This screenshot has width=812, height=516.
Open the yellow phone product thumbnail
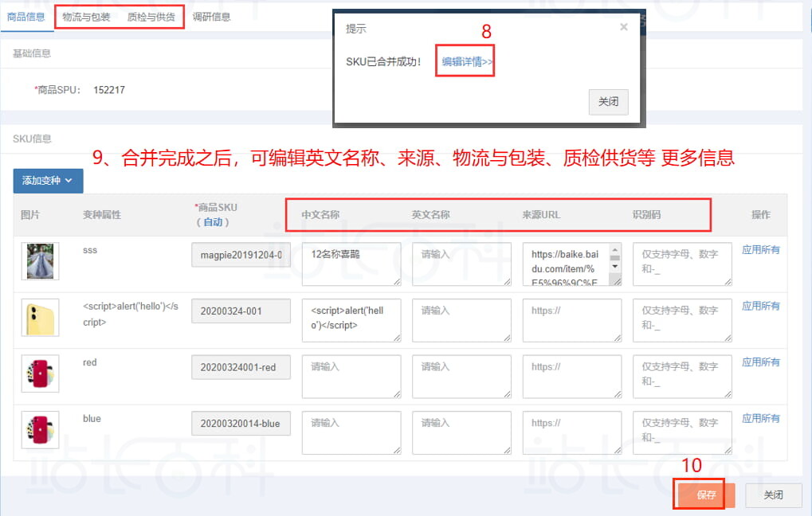(40, 318)
